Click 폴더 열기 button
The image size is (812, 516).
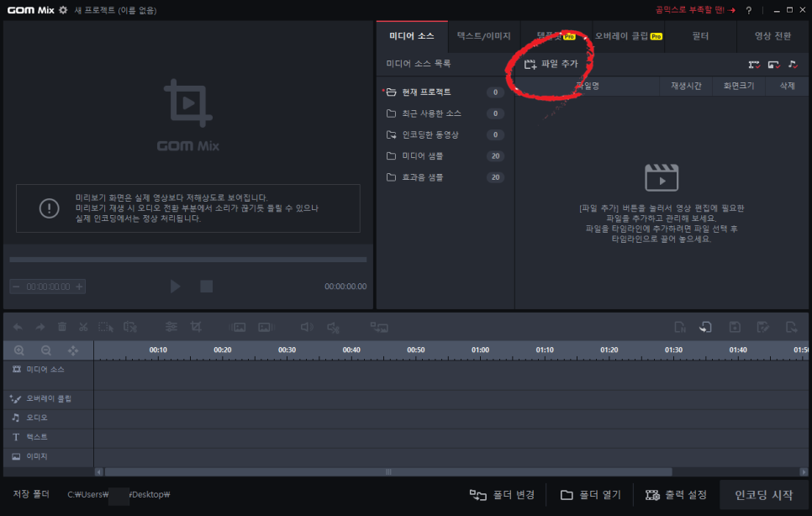pos(590,495)
